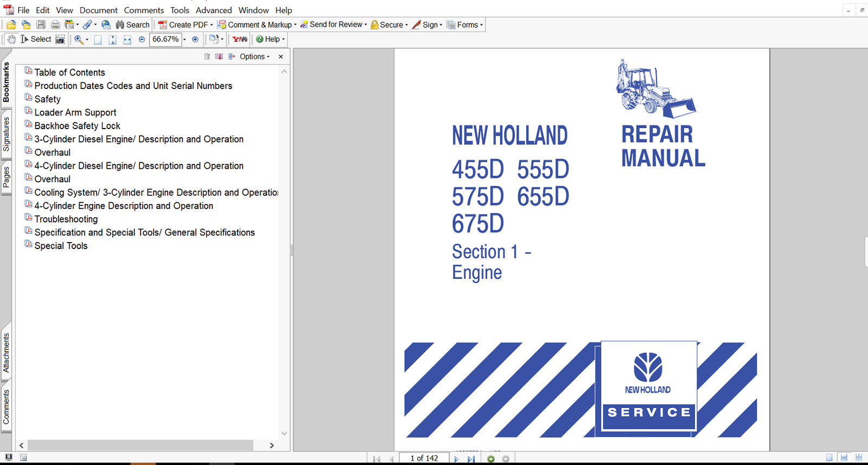This screenshot has width=868, height=465.
Task: Switch to continuous page layout
Action: pyautogui.click(x=844, y=457)
